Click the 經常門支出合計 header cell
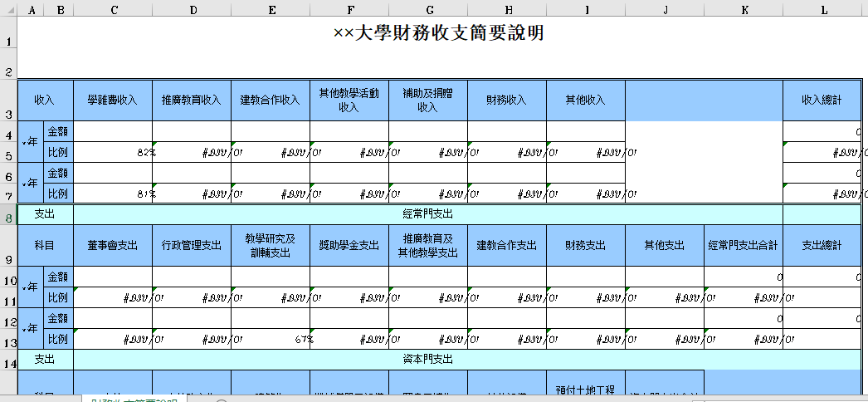The height and width of the screenshot is (402, 868). click(x=744, y=246)
